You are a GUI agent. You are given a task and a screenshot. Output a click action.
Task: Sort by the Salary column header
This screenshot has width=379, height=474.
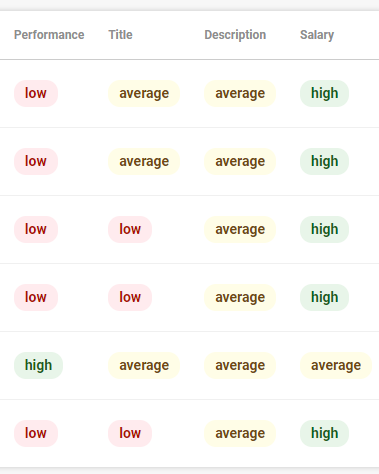point(317,35)
